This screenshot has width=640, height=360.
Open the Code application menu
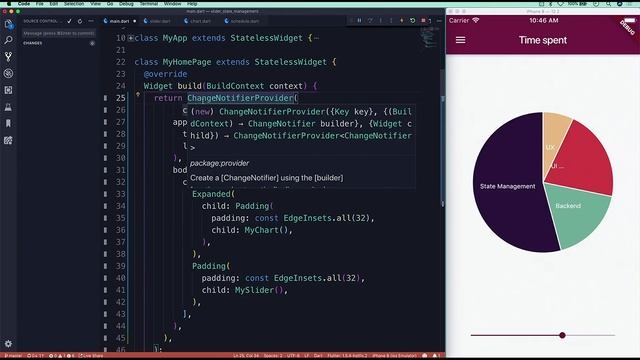(24, 3)
